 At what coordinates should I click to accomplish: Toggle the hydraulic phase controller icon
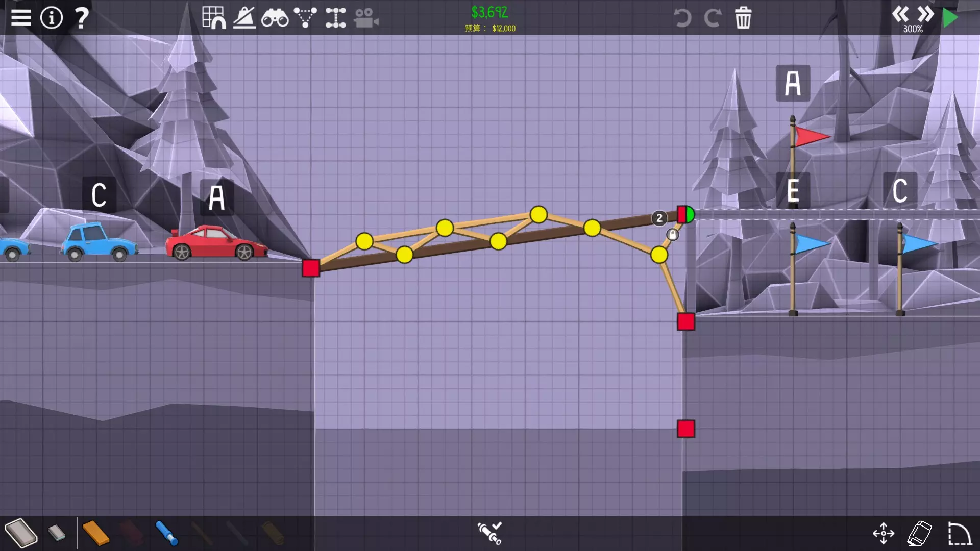click(489, 533)
